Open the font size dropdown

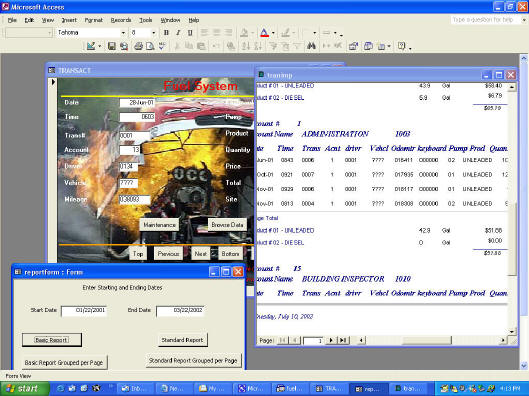154,33
